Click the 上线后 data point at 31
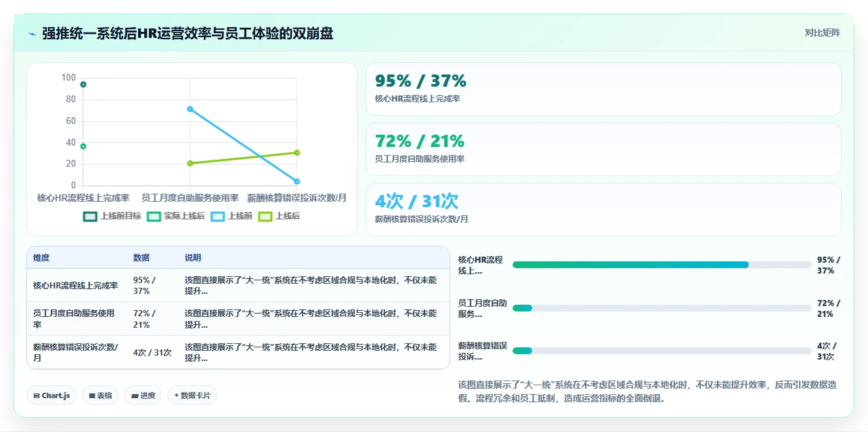Viewport: 868px width, 432px height. 297,152
